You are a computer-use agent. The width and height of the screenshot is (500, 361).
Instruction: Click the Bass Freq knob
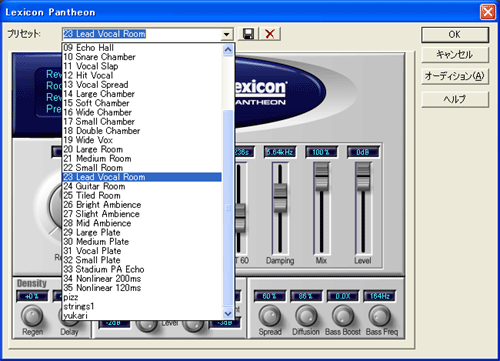(379, 316)
